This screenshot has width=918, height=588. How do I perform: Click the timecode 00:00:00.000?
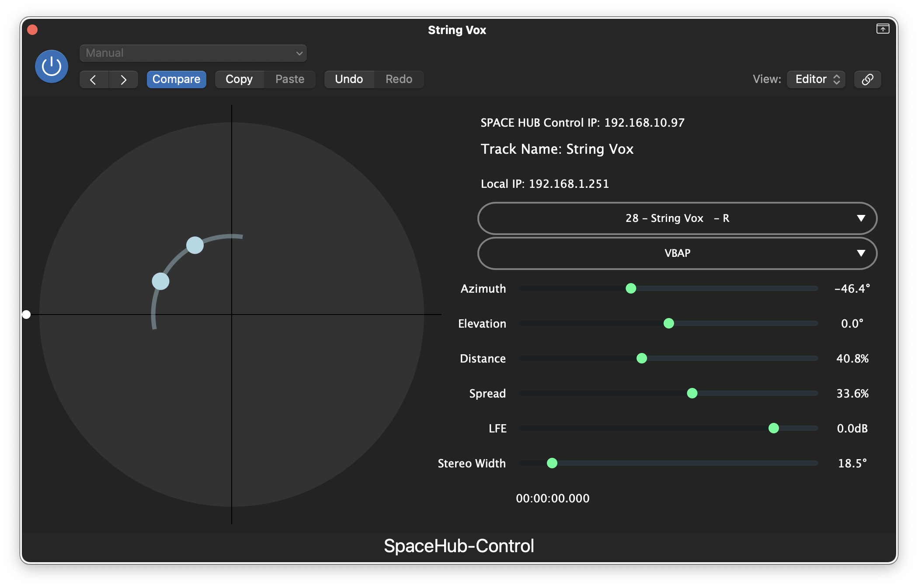(x=553, y=498)
